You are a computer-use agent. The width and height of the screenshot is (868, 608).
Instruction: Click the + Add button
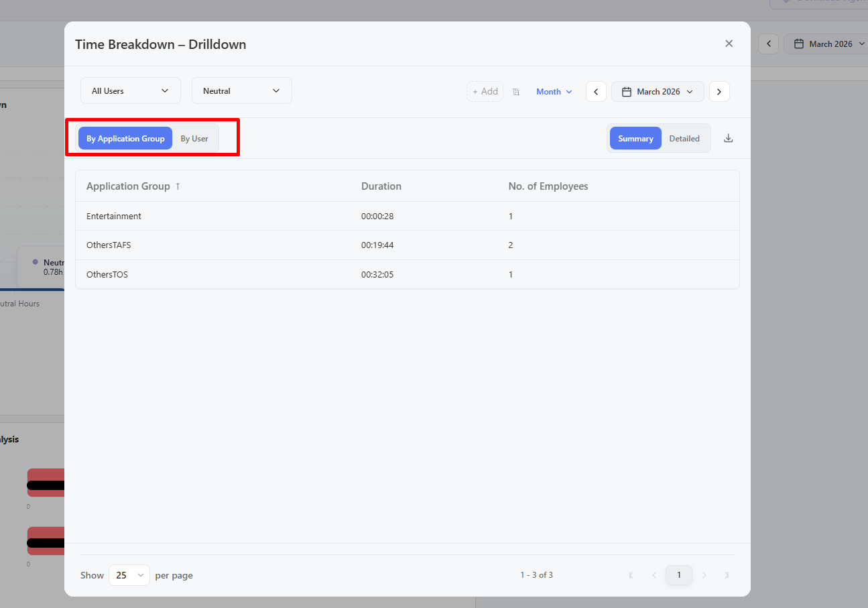485,92
